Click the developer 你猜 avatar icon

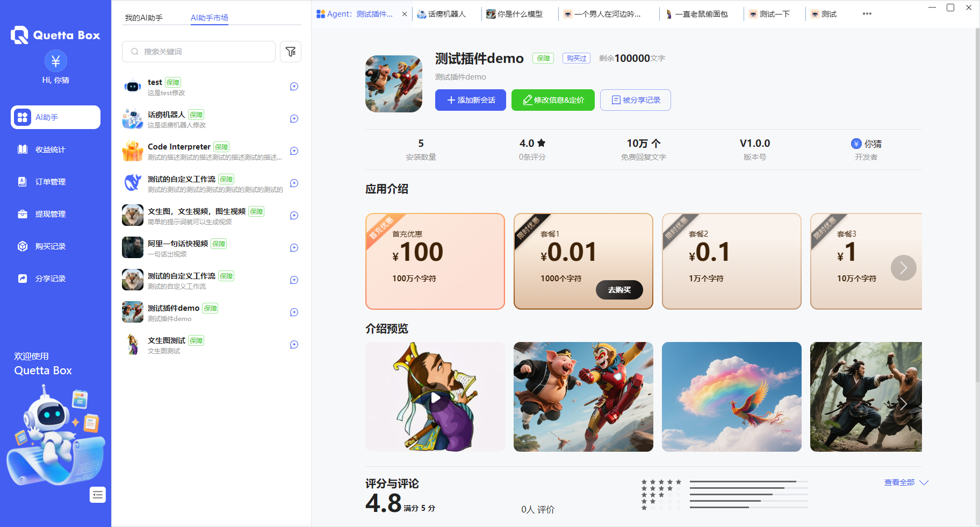pos(856,144)
